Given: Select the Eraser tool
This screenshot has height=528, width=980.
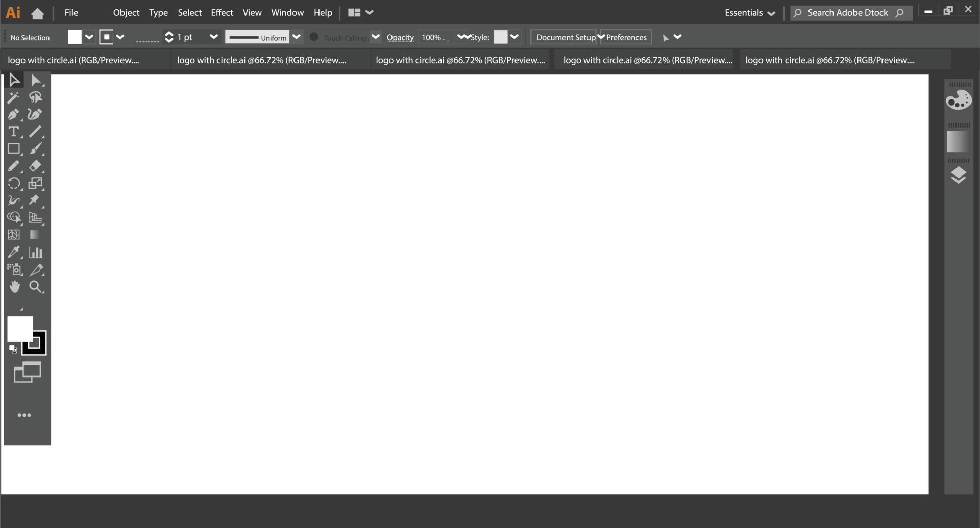Looking at the screenshot, I should coord(36,166).
